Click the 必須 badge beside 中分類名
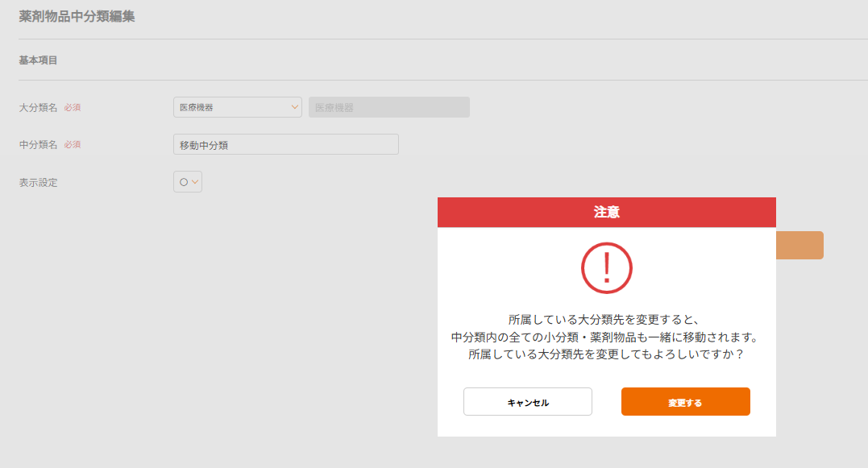 pyautogui.click(x=73, y=145)
